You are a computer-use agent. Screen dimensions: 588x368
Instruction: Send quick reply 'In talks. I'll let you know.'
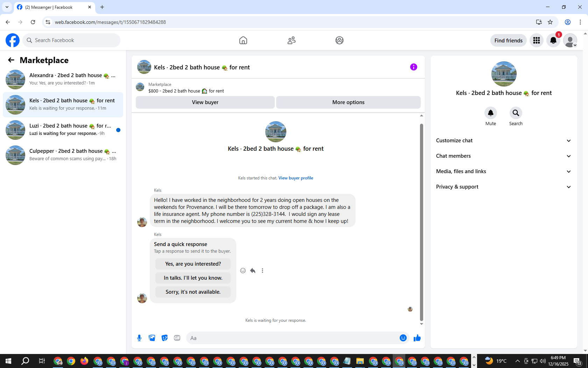point(193,278)
